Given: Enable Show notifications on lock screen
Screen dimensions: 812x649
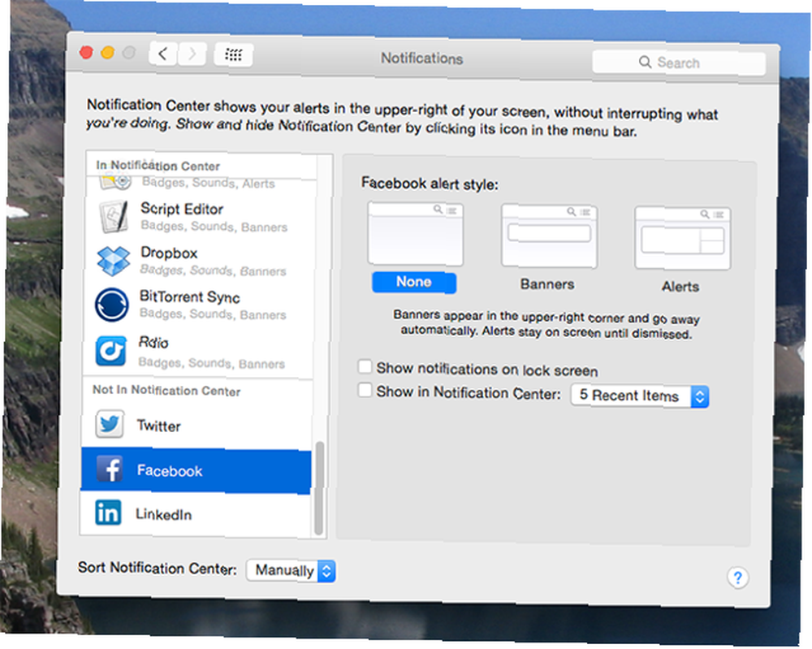Looking at the screenshot, I should tap(365, 366).
